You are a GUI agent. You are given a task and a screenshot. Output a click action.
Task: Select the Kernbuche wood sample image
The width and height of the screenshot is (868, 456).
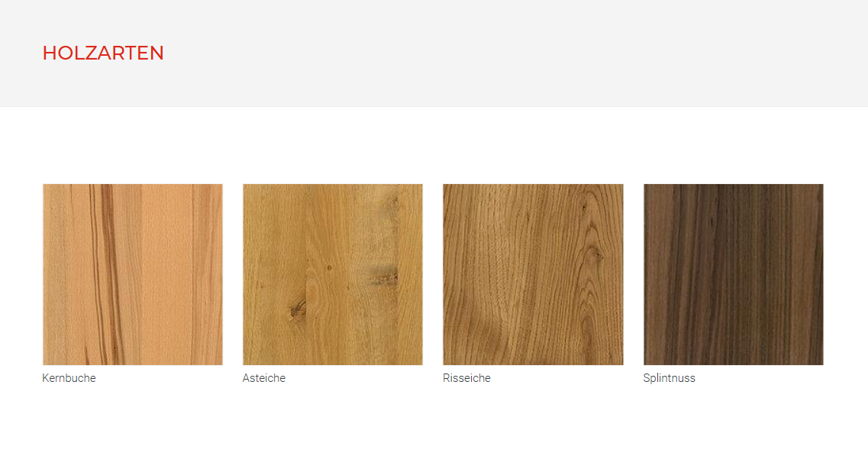pyautogui.click(x=133, y=274)
